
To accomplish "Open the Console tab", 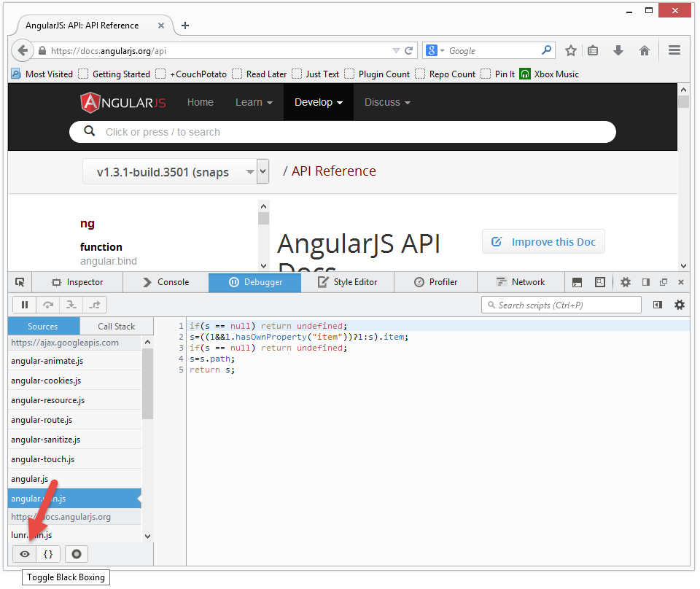I will tap(166, 282).
